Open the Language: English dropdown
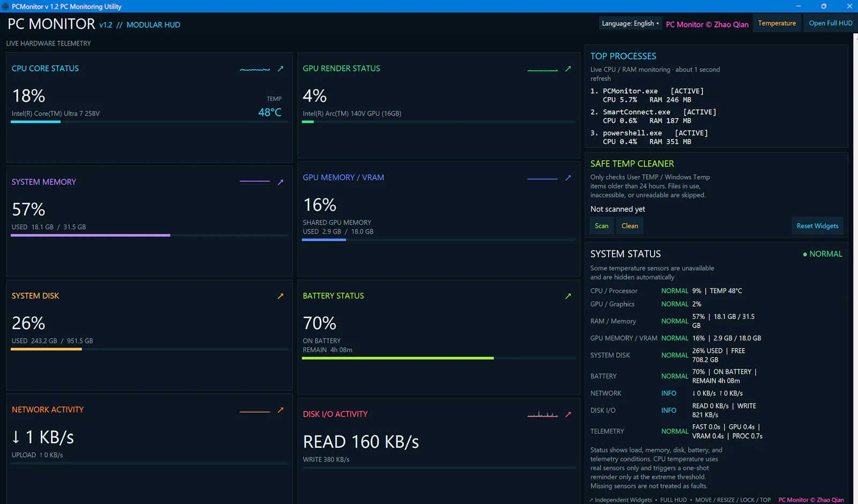This screenshot has width=858, height=504. [630, 24]
